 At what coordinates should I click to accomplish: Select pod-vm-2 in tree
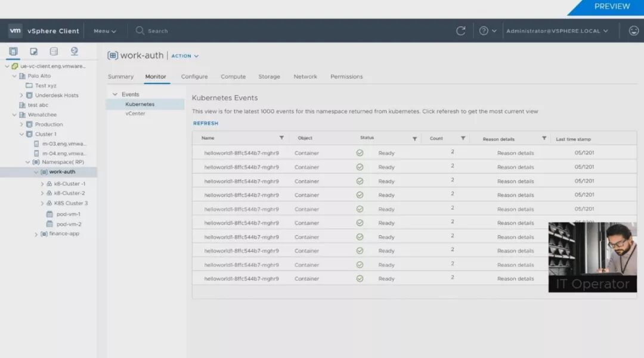point(69,225)
